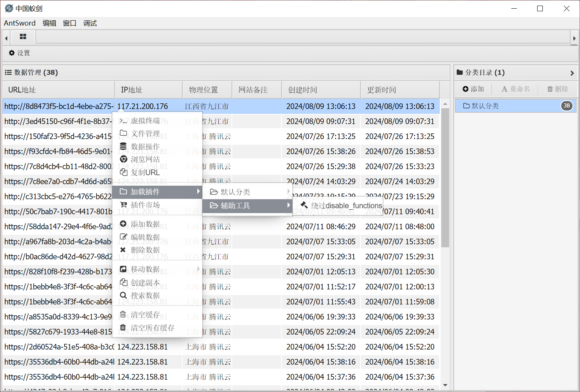Click the vertical scrollbar of data list
This screenshot has width=580, height=392.
(445, 177)
